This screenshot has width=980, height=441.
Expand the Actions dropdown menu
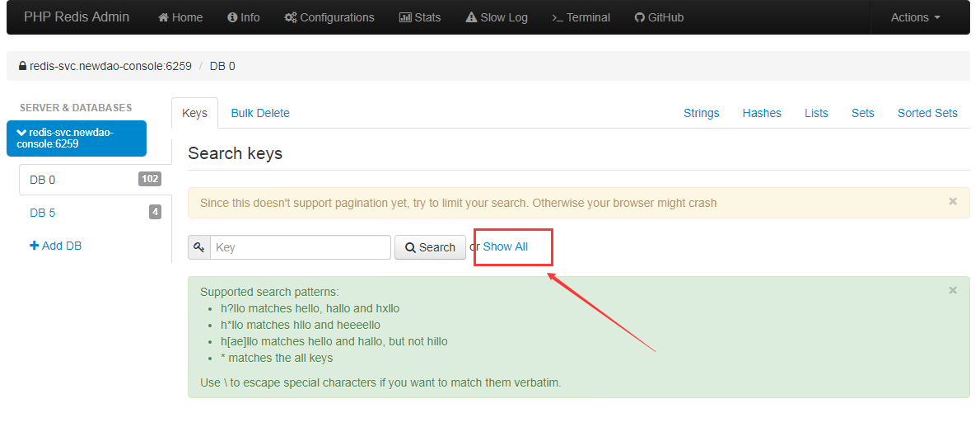tap(915, 17)
